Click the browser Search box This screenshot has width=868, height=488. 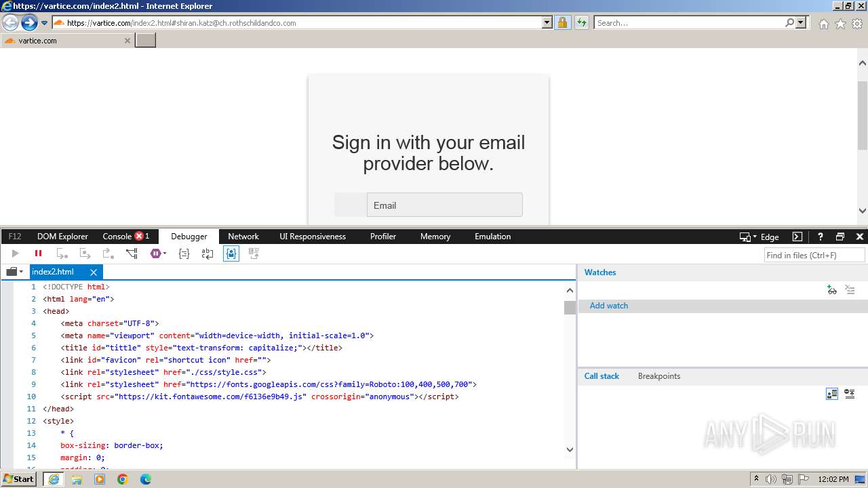689,23
